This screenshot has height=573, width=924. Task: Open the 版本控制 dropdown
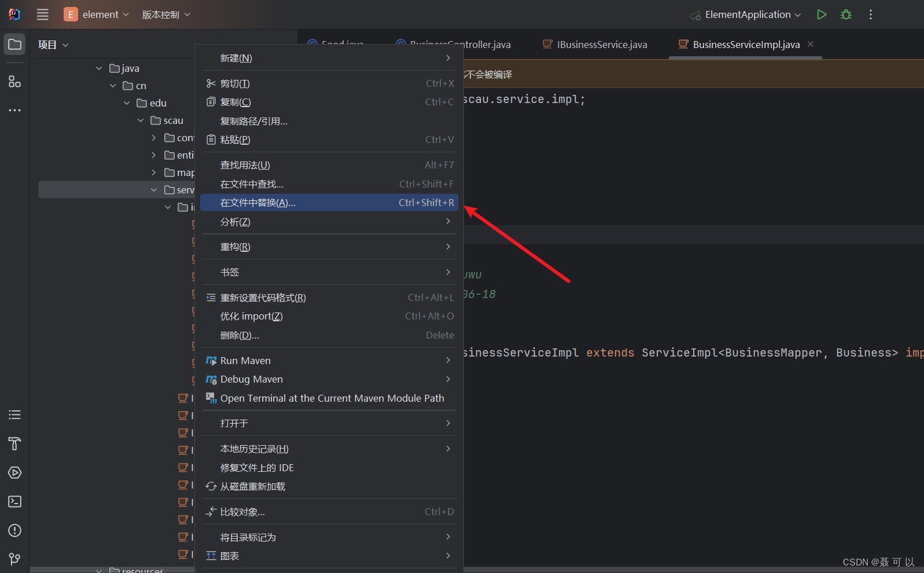click(166, 14)
